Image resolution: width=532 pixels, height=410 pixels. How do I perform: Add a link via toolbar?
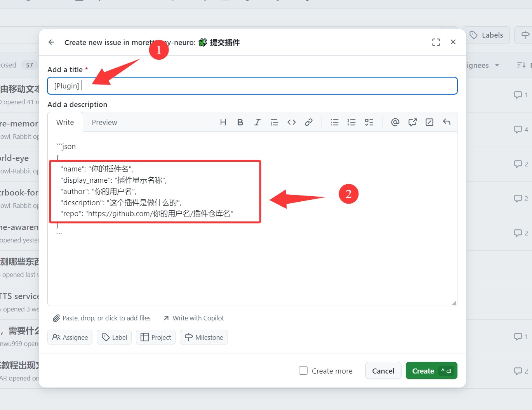point(309,123)
